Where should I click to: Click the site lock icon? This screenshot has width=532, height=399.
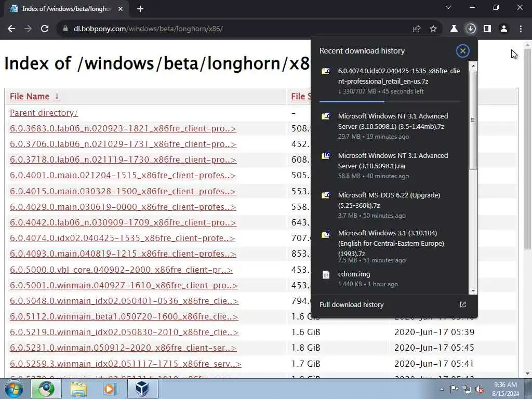click(65, 29)
